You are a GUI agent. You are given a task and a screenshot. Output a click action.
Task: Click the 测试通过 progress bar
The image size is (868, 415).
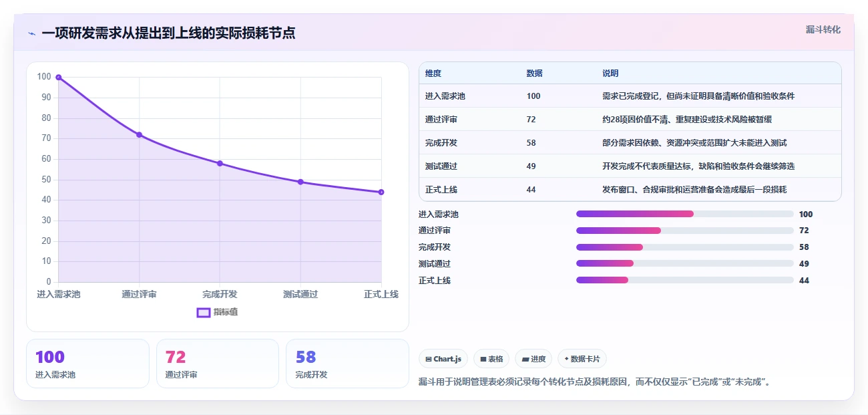coord(685,263)
